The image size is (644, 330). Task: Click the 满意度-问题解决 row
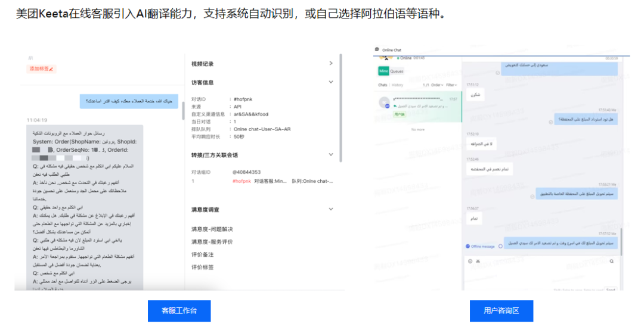tap(212, 229)
